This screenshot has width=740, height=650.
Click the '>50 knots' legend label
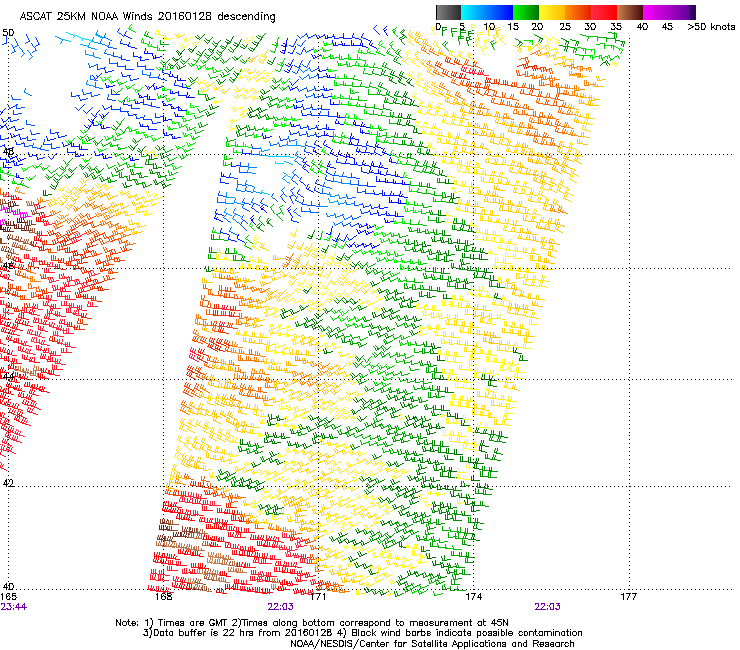click(x=711, y=26)
